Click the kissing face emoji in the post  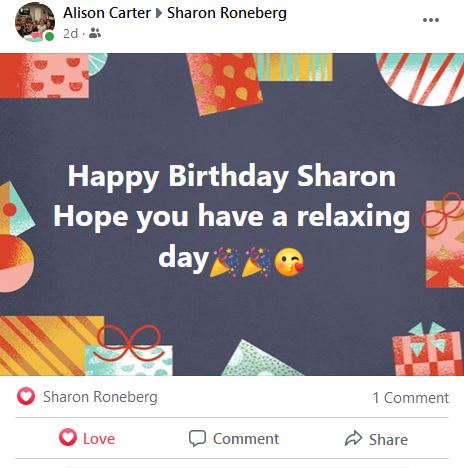[x=289, y=262]
